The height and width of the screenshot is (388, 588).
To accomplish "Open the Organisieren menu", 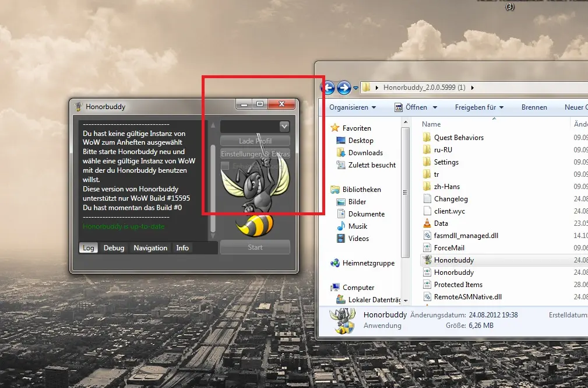I will [x=353, y=107].
